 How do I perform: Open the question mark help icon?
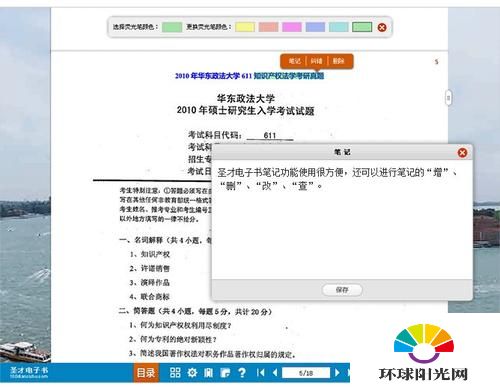point(242,372)
